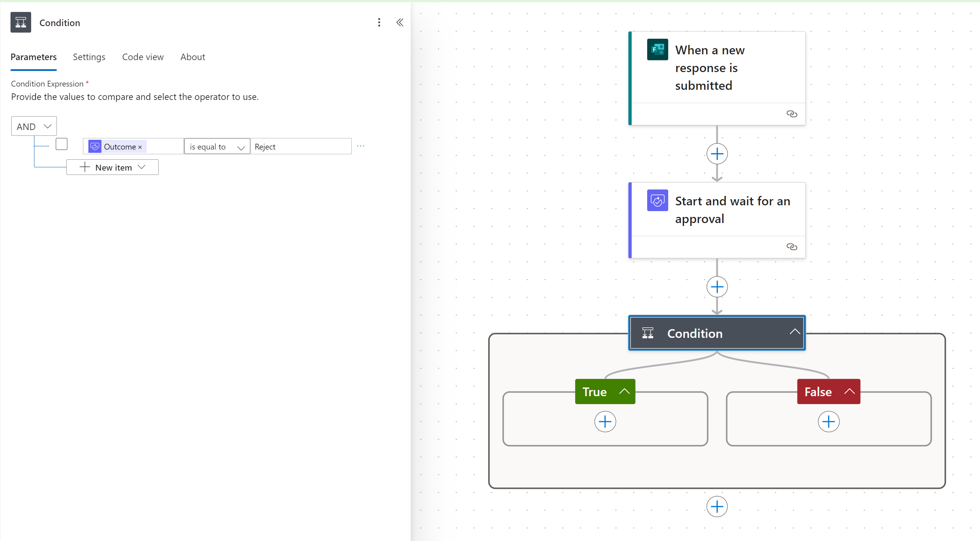This screenshot has width=980, height=541.
Task: Add an action in the True branch
Action: 605,422
